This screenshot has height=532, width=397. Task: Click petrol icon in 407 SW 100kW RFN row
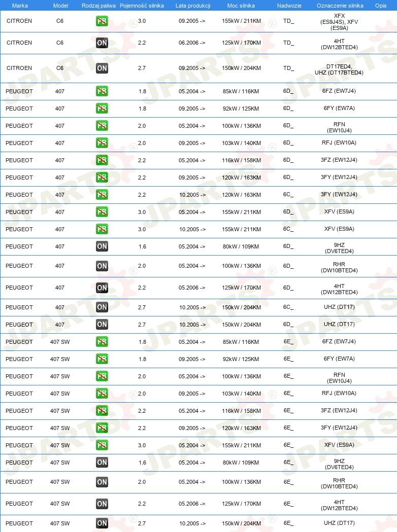[x=102, y=376]
